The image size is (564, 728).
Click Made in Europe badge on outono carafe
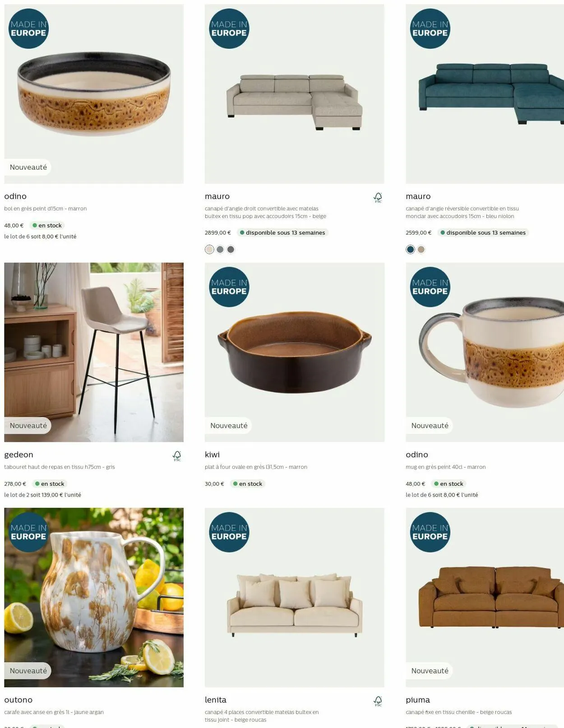28,532
